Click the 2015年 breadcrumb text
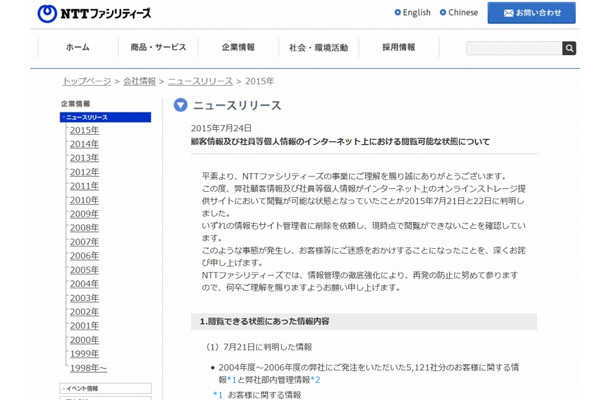Image resolution: width=610 pixels, height=400 pixels. [x=259, y=81]
